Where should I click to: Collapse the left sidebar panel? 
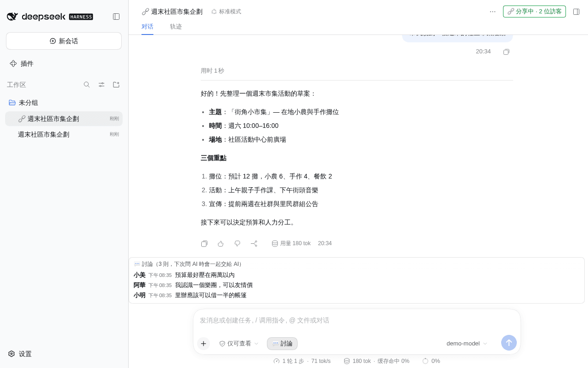point(116,17)
